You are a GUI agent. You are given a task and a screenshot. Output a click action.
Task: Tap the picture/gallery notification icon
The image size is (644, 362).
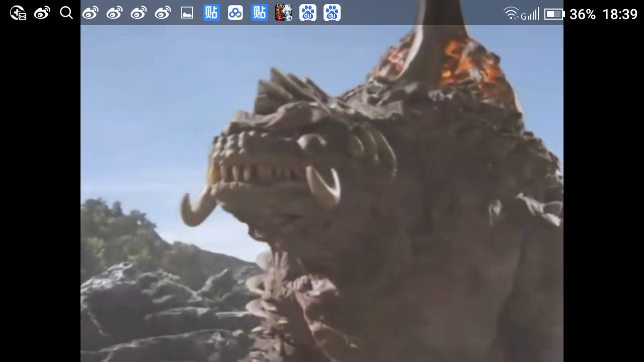(187, 13)
